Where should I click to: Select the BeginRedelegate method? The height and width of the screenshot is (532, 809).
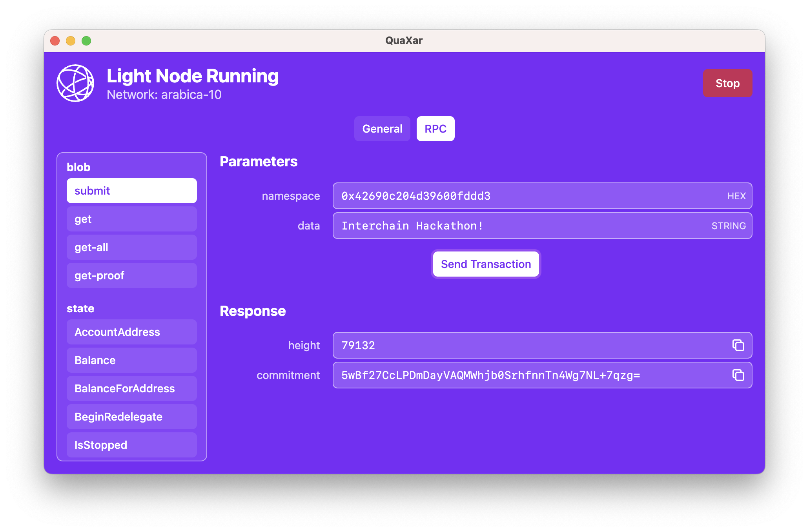[131, 417]
